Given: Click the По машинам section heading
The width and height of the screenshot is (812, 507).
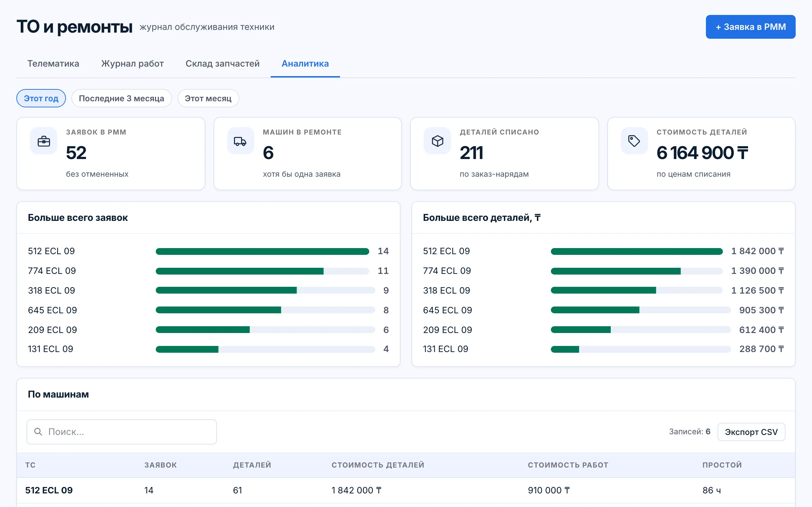Looking at the screenshot, I should click(x=58, y=395).
